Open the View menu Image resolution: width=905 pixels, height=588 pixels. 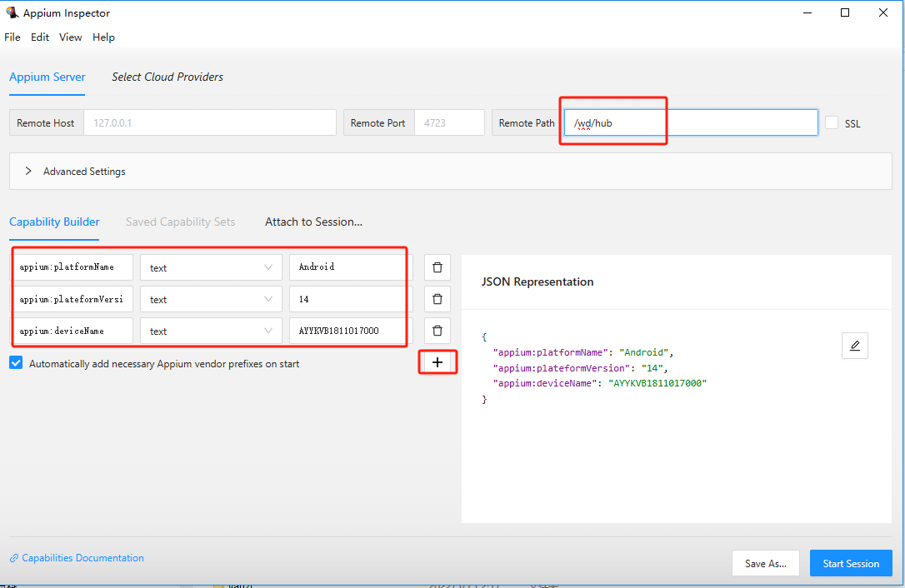pos(70,37)
